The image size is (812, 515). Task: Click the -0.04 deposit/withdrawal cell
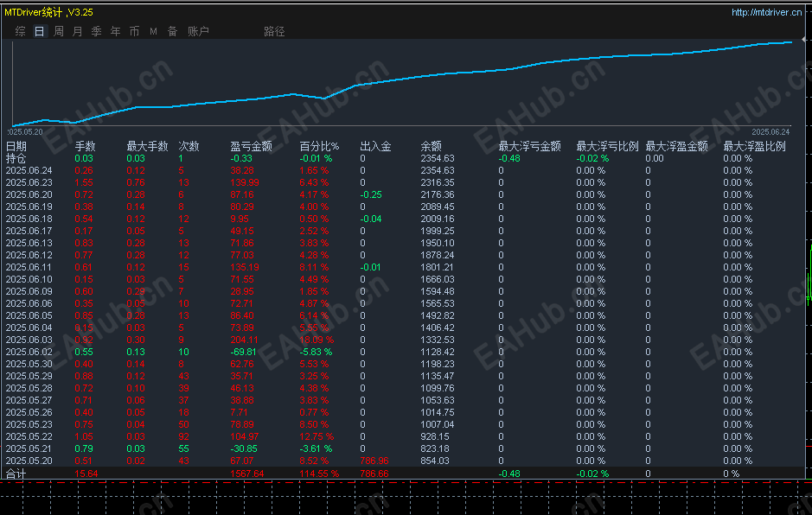click(371, 219)
